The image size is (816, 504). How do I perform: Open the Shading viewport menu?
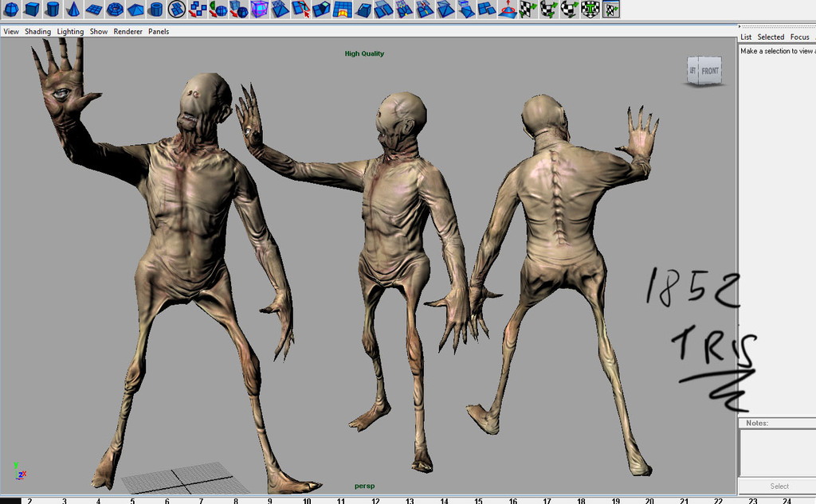coord(37,32)
